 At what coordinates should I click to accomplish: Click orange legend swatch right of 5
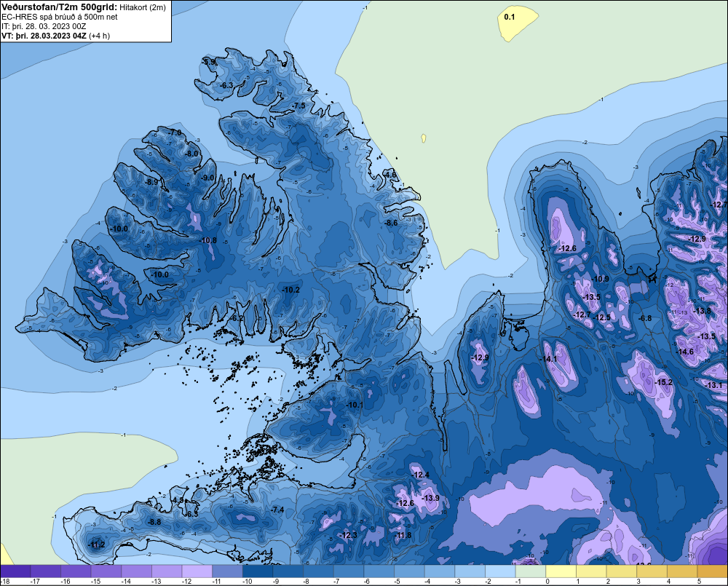(713, 571)
